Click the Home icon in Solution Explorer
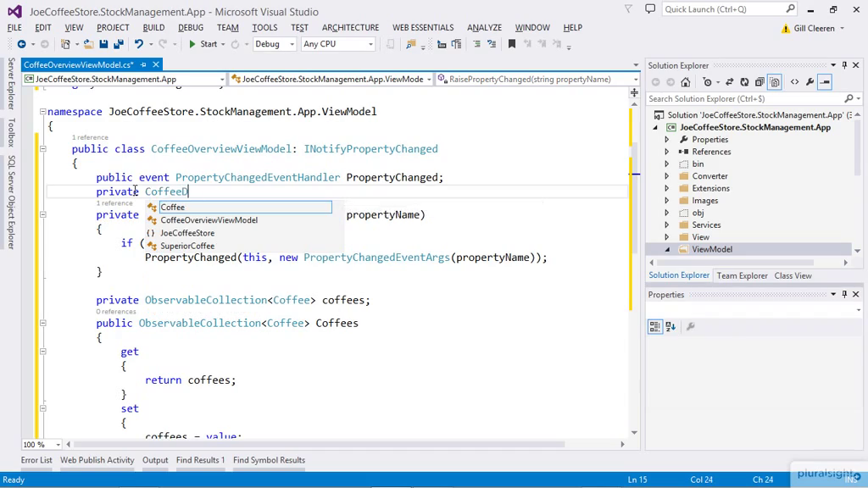The height and width of the screenshot is (488, 868). [685, 82]
